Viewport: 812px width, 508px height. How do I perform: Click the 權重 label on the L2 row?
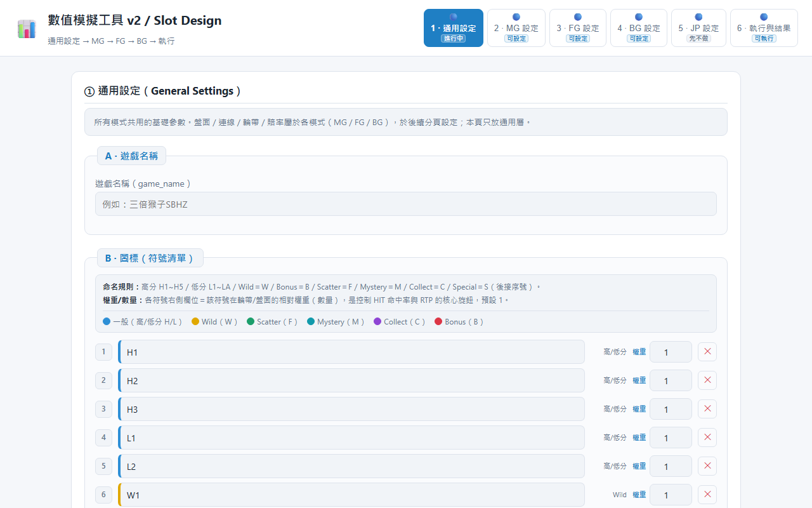point(639,466)
